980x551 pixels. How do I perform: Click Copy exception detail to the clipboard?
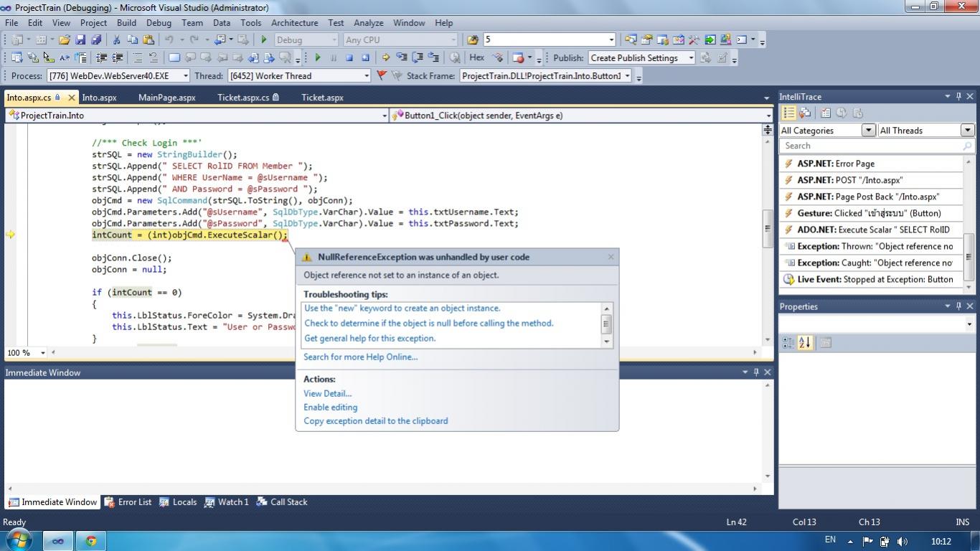coord(375,421)
